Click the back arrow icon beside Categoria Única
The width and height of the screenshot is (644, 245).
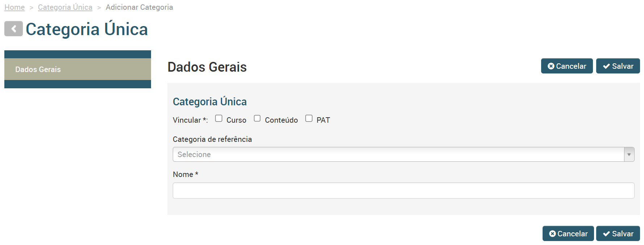13,29
